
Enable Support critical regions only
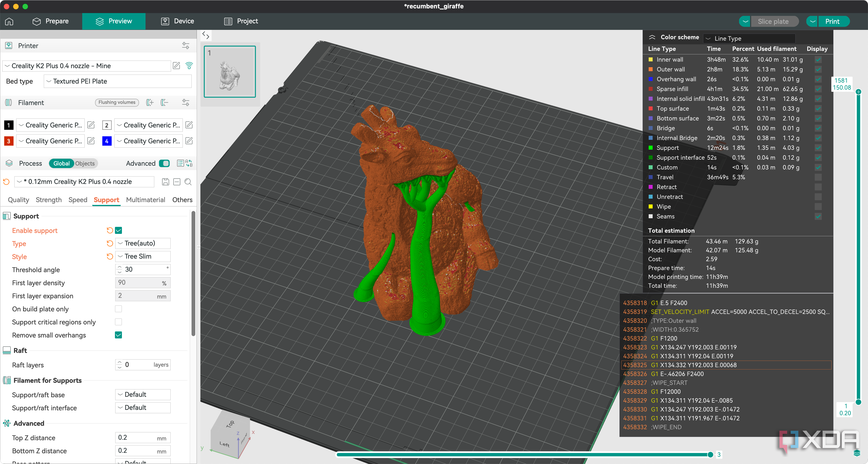[x=118, y=322]
